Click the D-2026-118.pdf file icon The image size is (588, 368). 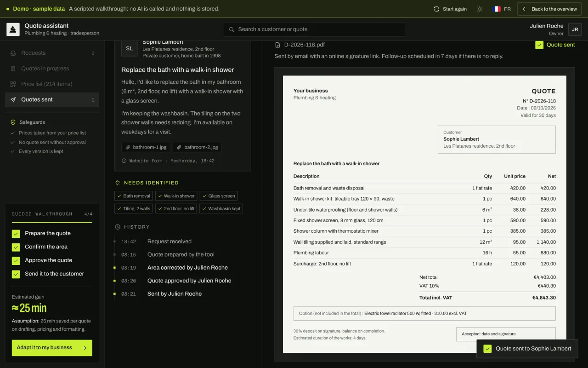point(277,45)
